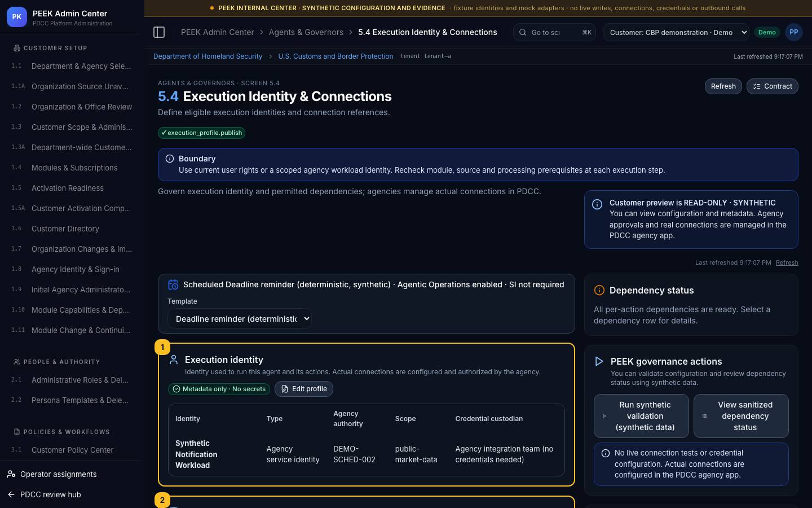Click the Credential custodian column header
Viewport: 812px width, 508px height.
coord(489,419)
